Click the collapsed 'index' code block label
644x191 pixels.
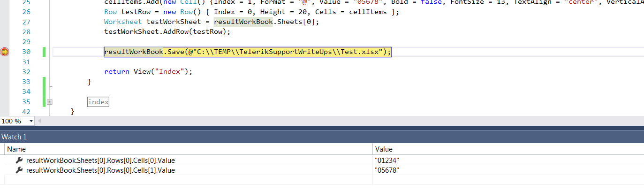tap(98, 102)
